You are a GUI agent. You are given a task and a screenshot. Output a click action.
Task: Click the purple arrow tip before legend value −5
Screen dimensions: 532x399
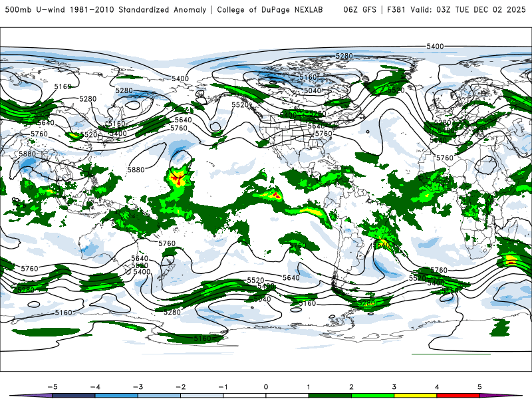31,396
